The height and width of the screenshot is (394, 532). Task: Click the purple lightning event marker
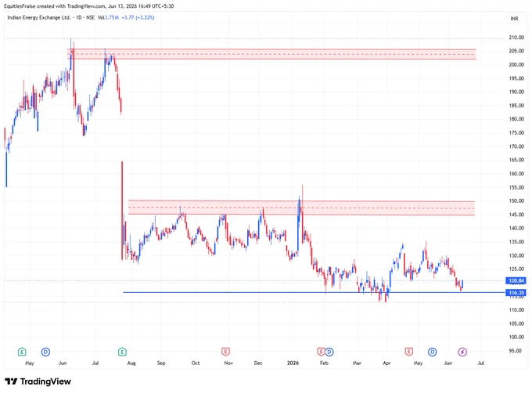pos(462,352)
